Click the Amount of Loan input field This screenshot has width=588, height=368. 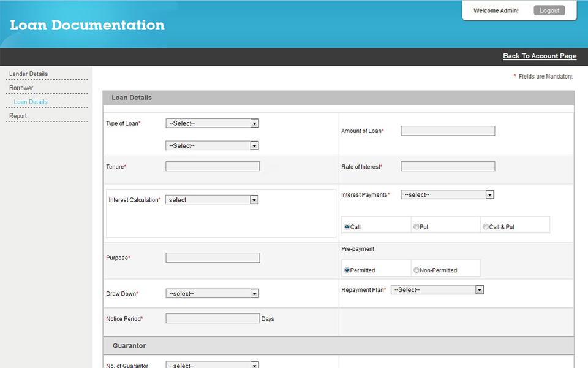click(x=448, y=131)
